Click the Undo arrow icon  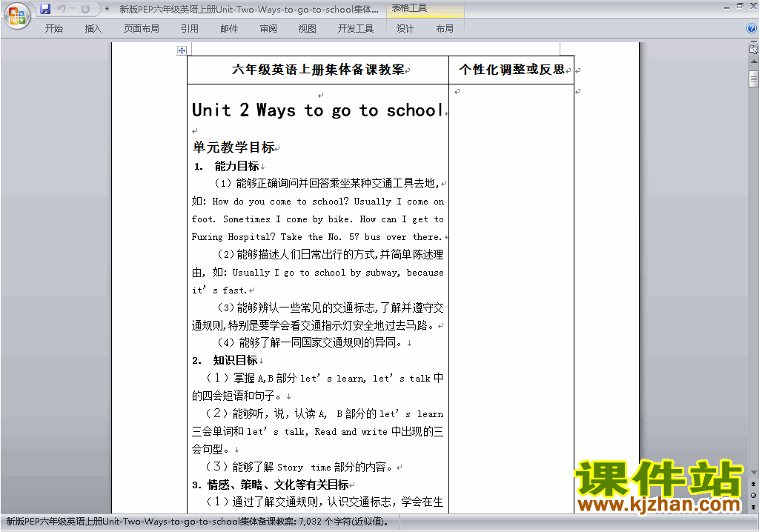click(61, 9)
